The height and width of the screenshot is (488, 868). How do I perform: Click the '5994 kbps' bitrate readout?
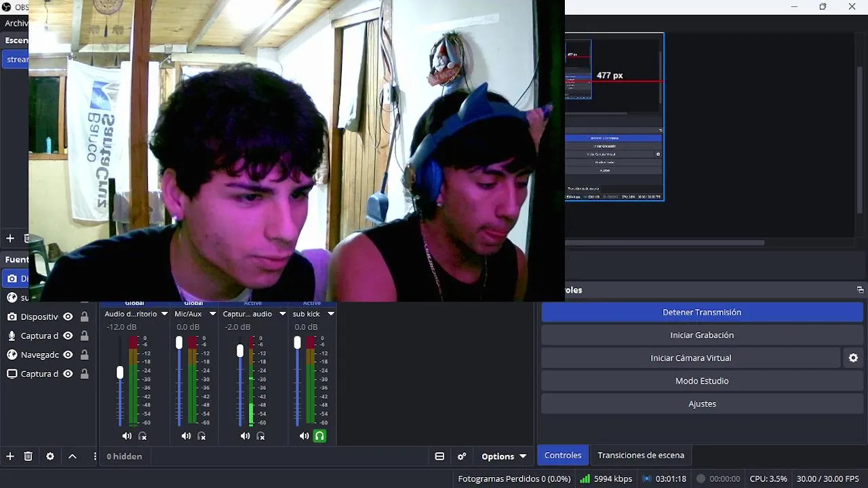click(613, 479)
